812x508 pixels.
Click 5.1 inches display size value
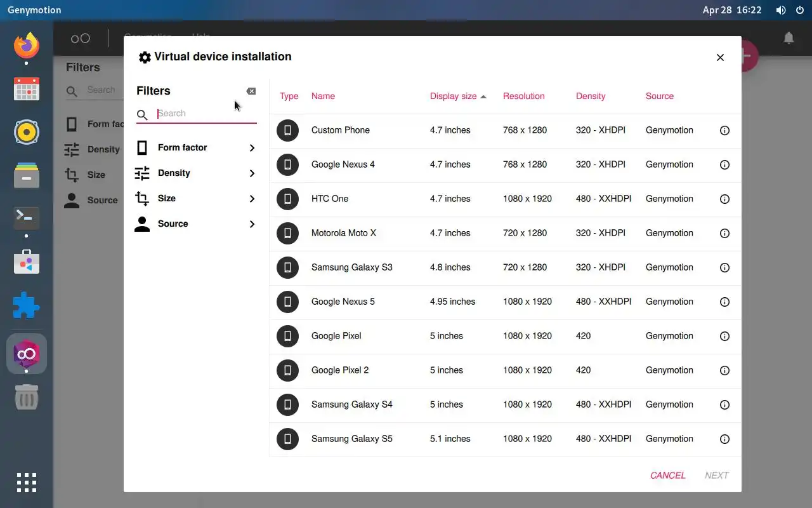pyautogui.click(x=450, y=439)
